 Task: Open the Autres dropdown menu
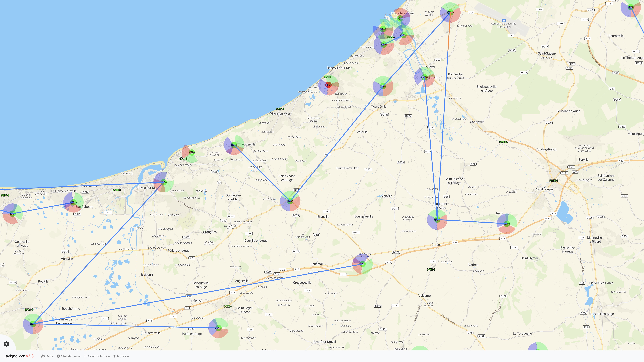121,356
